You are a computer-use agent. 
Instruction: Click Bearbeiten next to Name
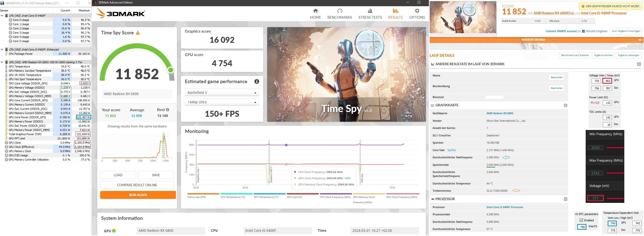557,77
